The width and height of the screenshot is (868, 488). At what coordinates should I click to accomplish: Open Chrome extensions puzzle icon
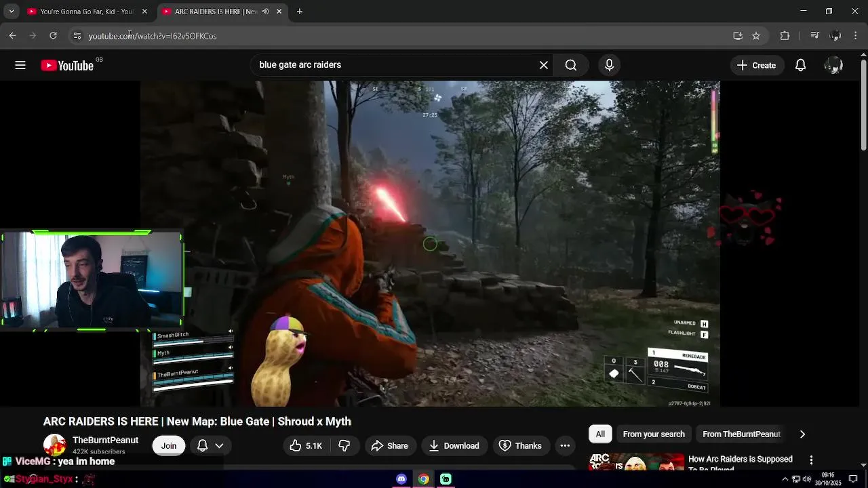click(x=785, y=36)
